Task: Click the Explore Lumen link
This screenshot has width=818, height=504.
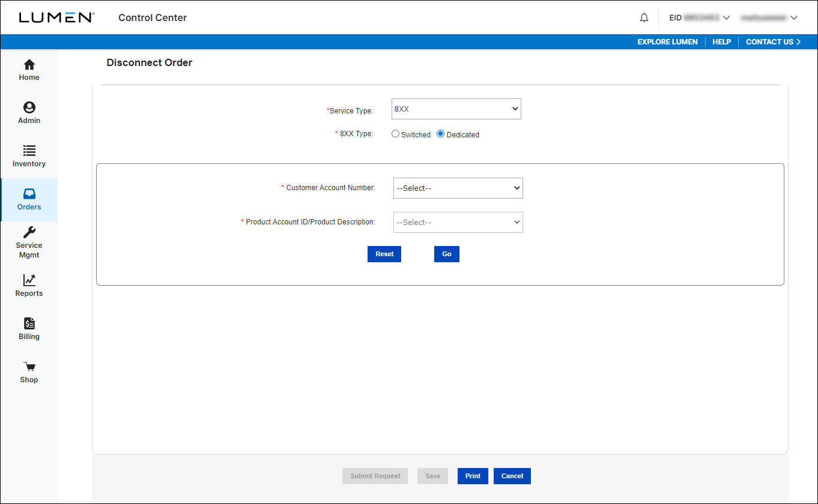Action: pos(668,42)
